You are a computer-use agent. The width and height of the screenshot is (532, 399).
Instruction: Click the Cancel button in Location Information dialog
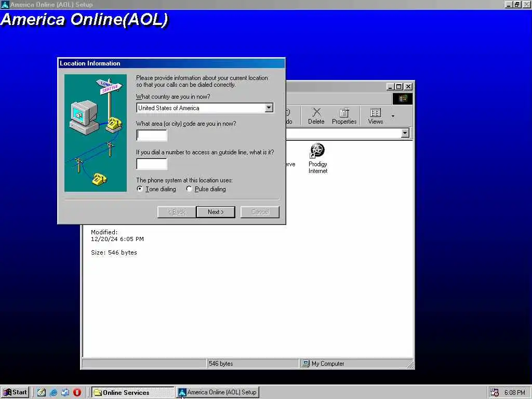[x=260, y=212]
